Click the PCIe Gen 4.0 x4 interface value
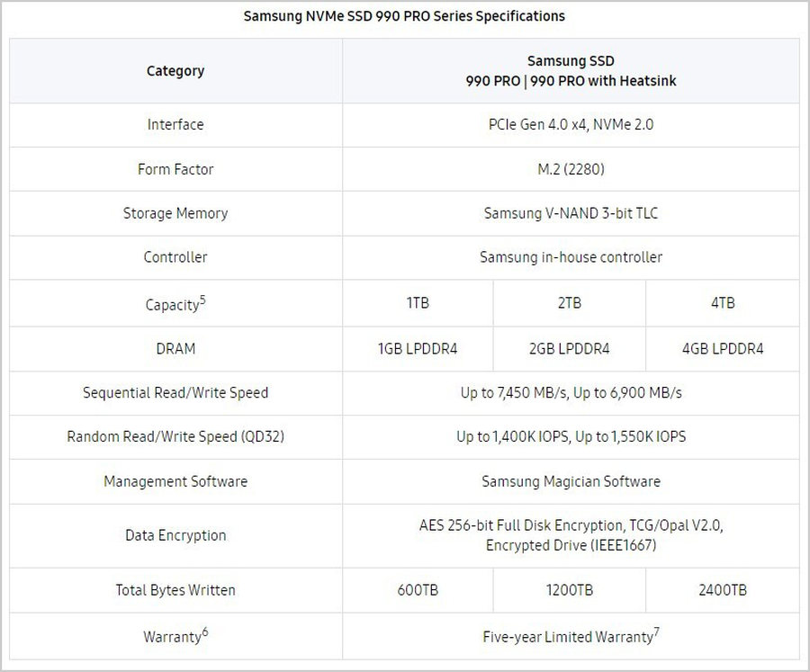The image size is (810, 672). tap(571, 125)
